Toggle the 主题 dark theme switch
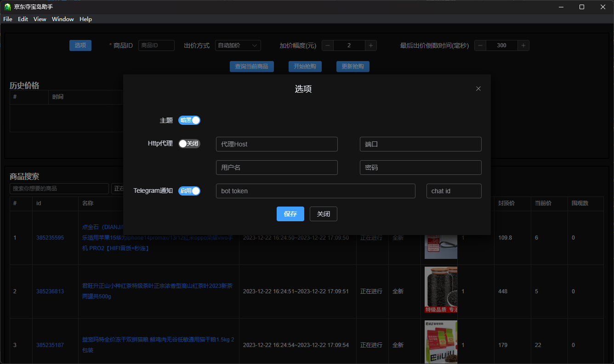This screenshot has width=614, height=364. tap(189, 120)
